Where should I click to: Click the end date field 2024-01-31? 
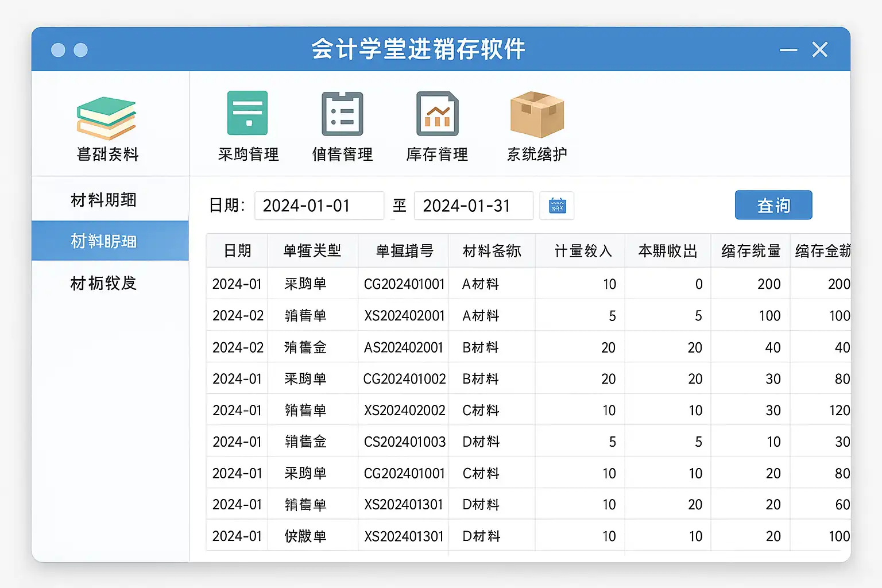474,206
